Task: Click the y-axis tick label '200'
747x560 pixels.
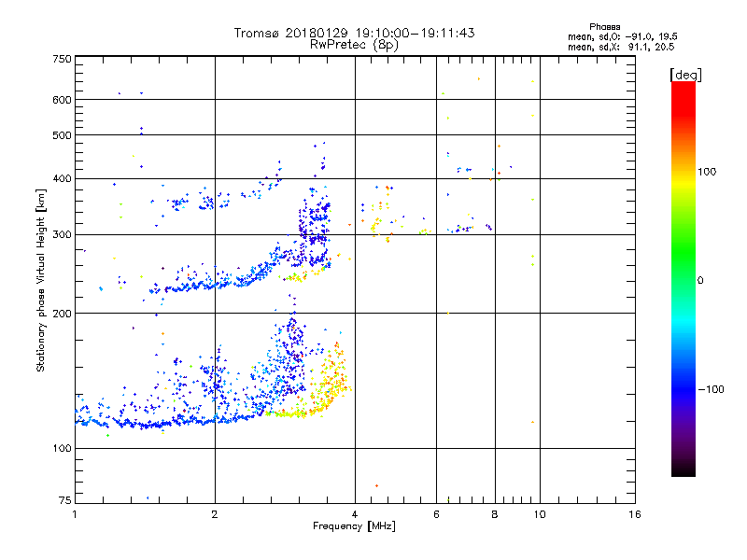Action: [x=62, y=314]
